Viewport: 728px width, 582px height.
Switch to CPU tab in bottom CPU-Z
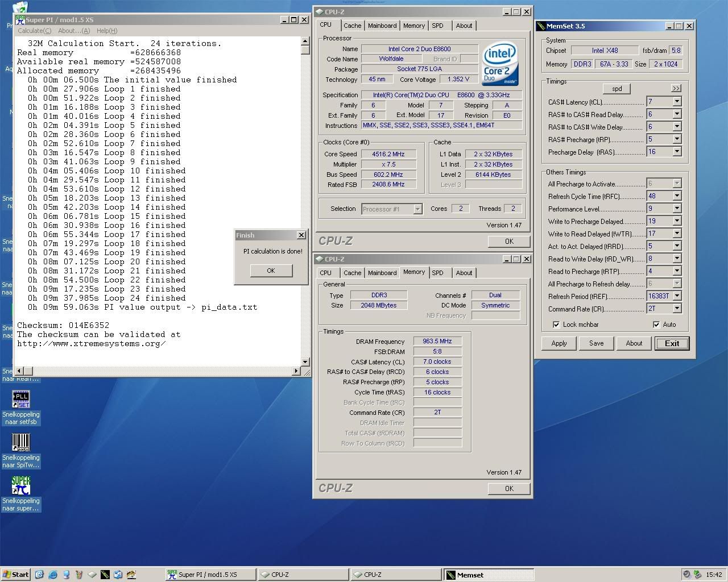click(x=325, y=273)
